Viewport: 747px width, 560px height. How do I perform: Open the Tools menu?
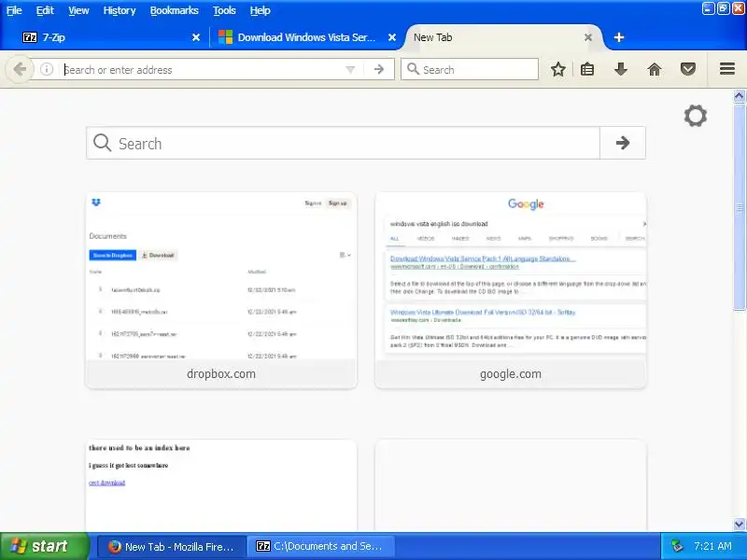point(224,10)
